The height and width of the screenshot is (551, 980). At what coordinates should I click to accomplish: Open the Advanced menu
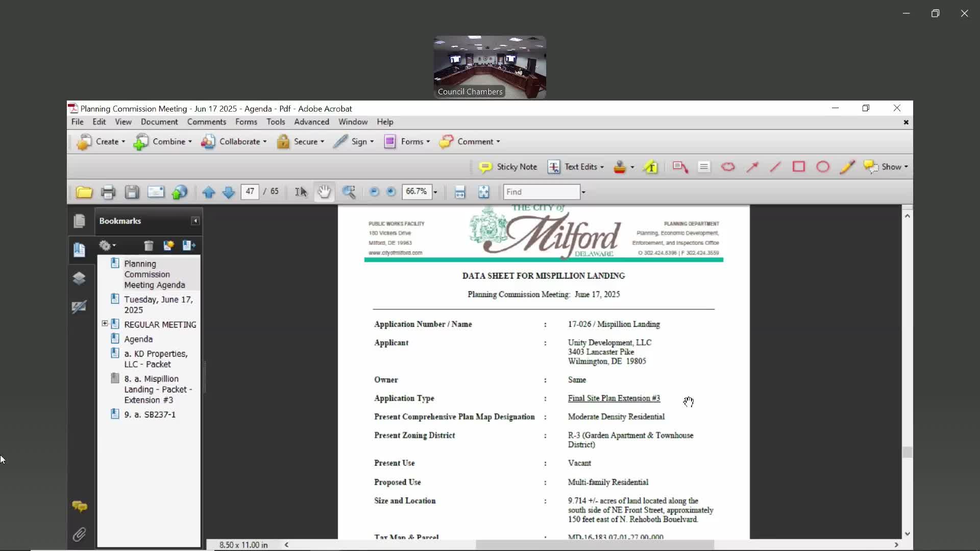pos(311,122)
